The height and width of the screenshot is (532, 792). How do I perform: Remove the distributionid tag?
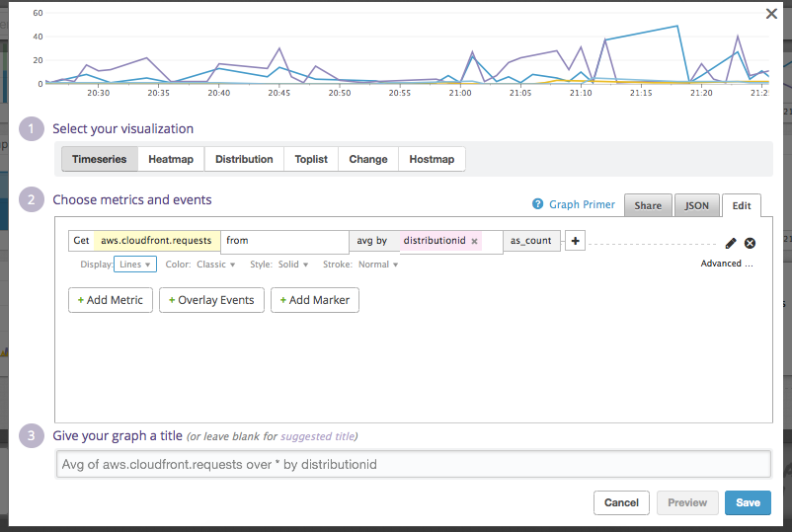click(474, 241)
